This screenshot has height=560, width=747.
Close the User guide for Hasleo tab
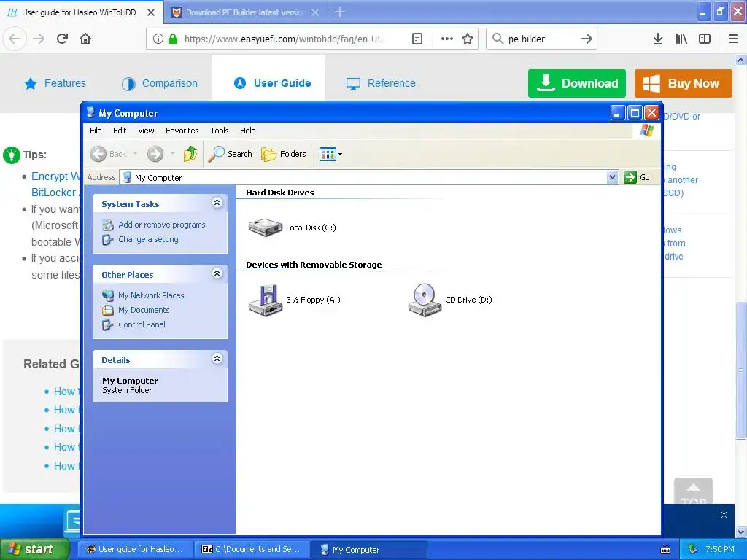[151, 12]
